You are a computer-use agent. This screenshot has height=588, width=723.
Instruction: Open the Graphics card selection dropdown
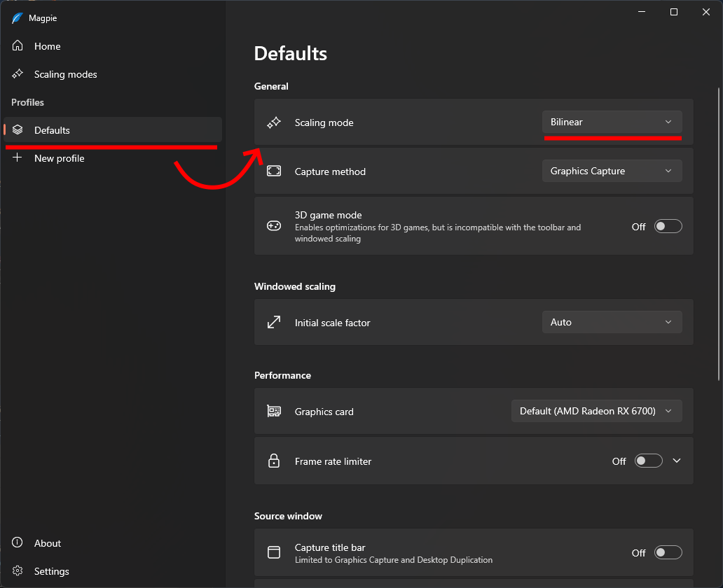tap(596, 412)
